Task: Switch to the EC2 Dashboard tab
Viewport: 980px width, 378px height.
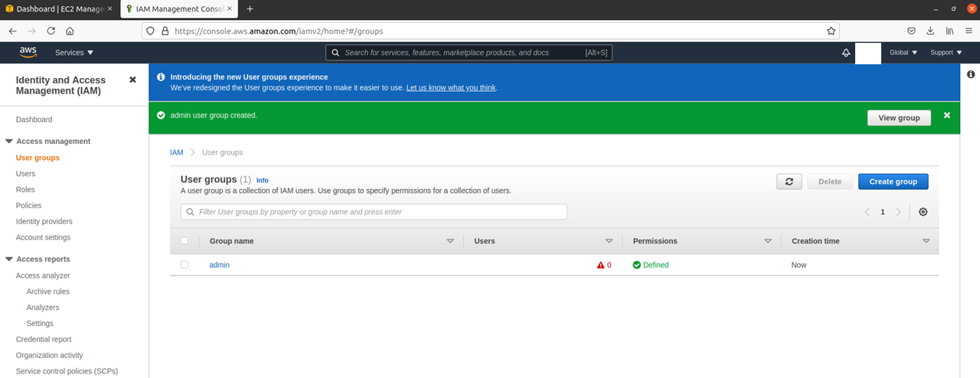Action: pyautogui.click(x=58, y=9)
